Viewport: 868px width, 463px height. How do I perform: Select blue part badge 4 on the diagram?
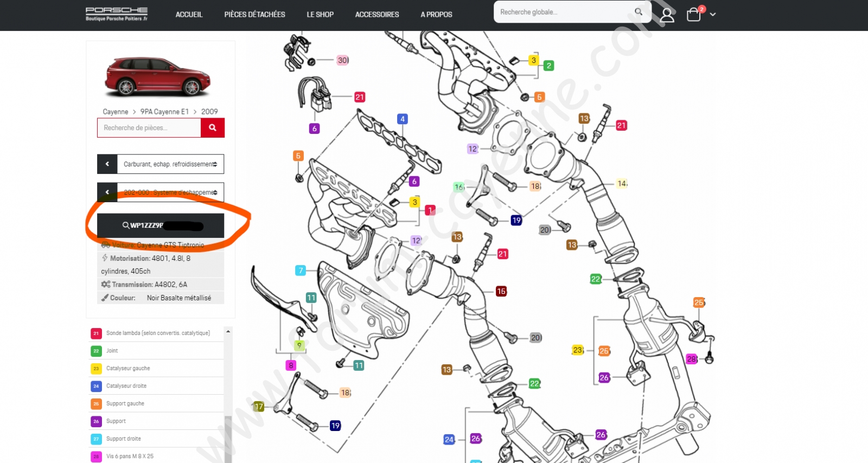(402, 119)
